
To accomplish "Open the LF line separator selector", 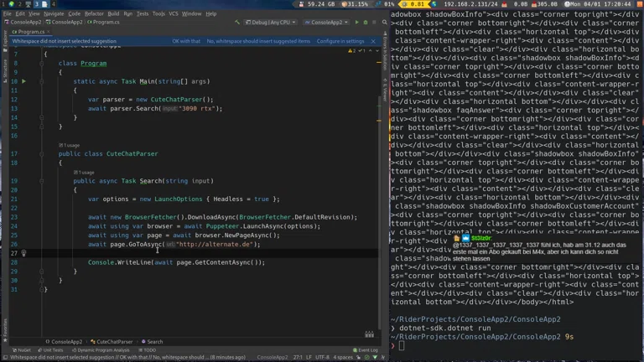I will 309,358.
